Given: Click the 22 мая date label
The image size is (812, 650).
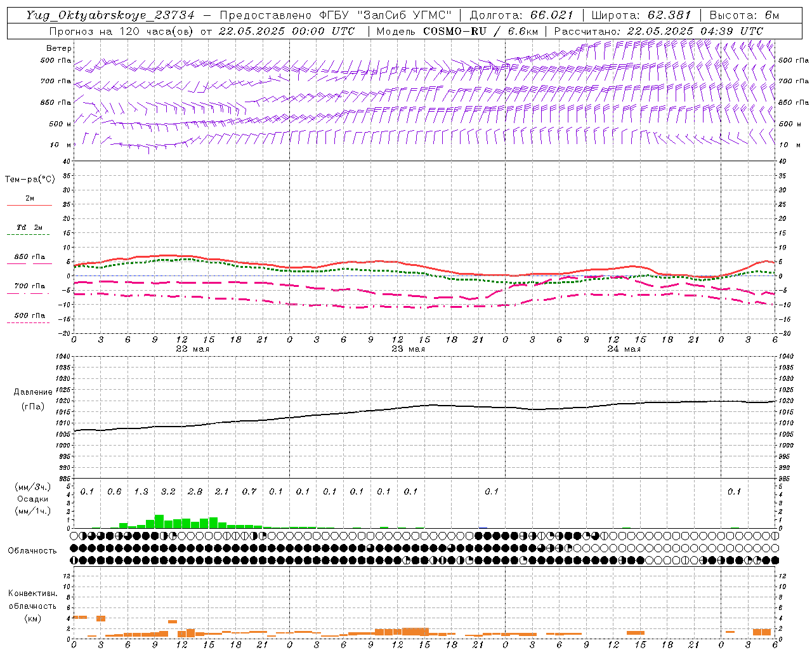Looking at the screenshot, I should tap(192, 349).
